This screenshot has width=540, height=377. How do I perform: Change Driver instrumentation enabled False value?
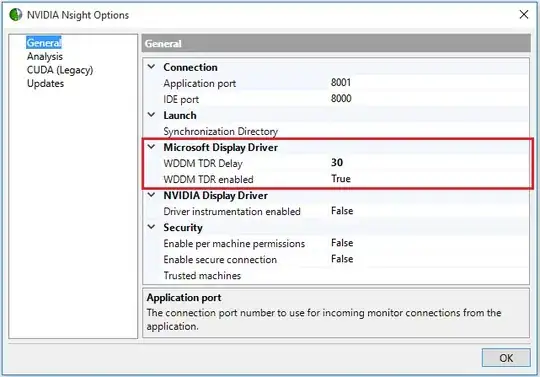pyautogui.click(x=342, y=211)
